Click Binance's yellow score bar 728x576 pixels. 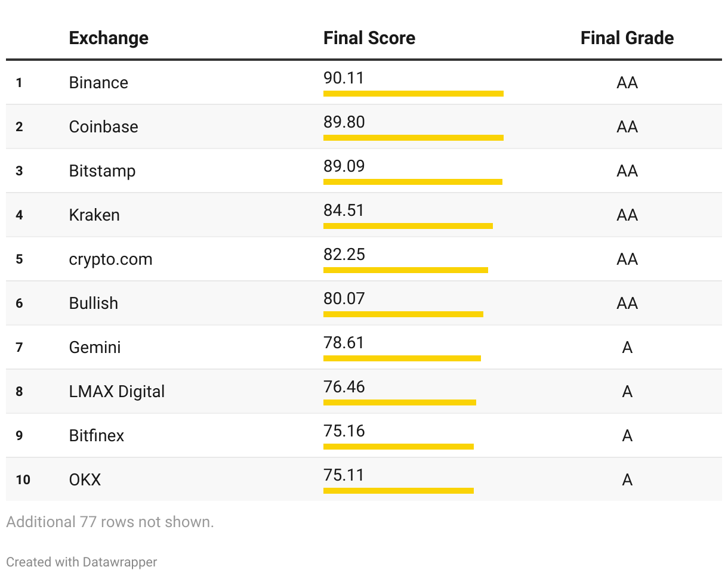pos(413,94)
